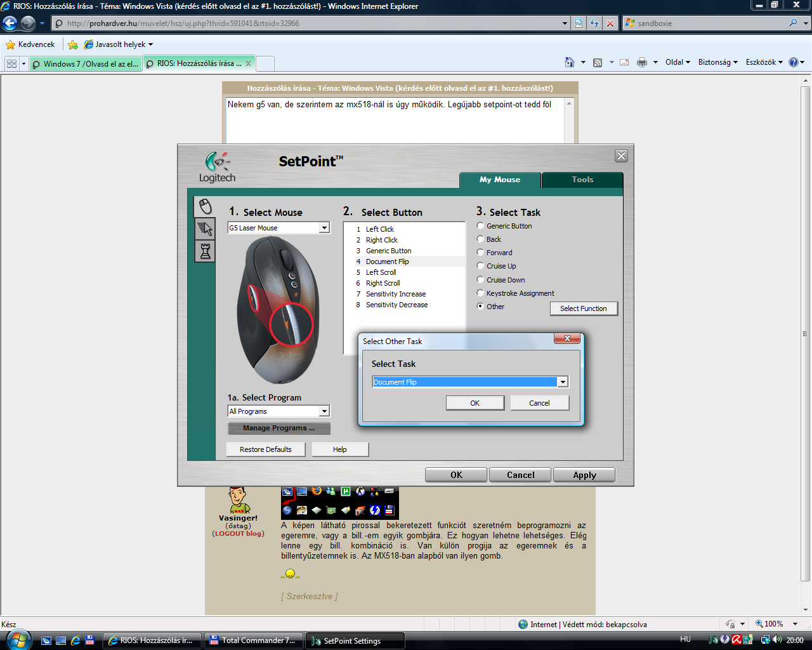Click Cancel in Select Other Task dialog

(539, 403)
